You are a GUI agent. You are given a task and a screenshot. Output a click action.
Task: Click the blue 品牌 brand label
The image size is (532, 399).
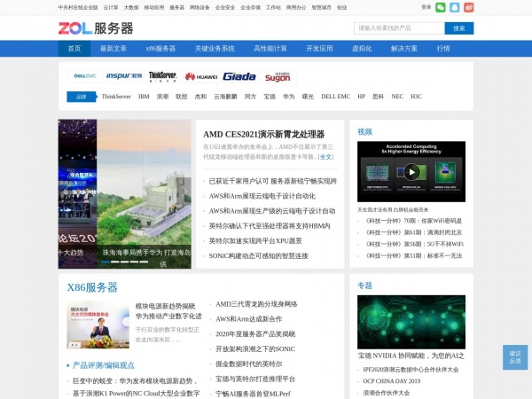click(x=82, y=97)
